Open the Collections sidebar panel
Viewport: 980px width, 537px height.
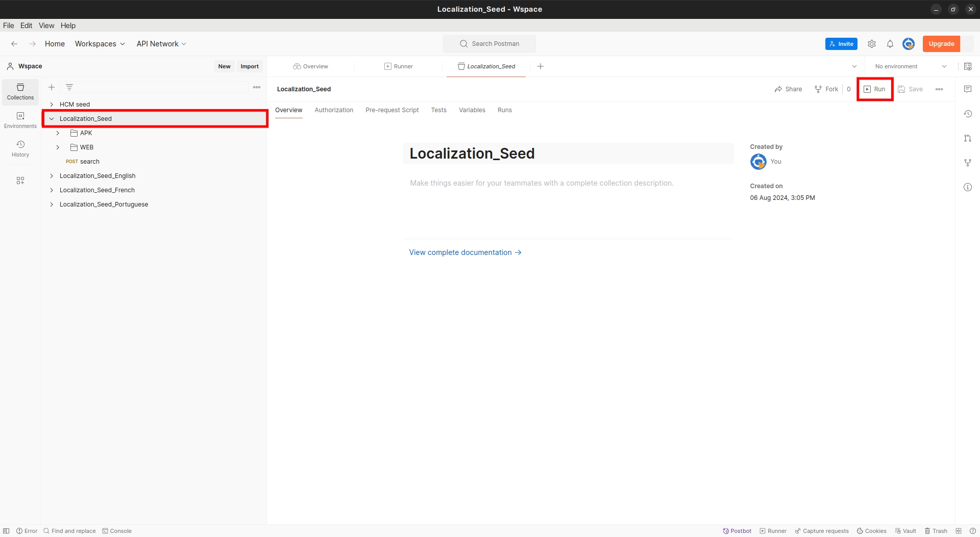click(x=20, y=91)
